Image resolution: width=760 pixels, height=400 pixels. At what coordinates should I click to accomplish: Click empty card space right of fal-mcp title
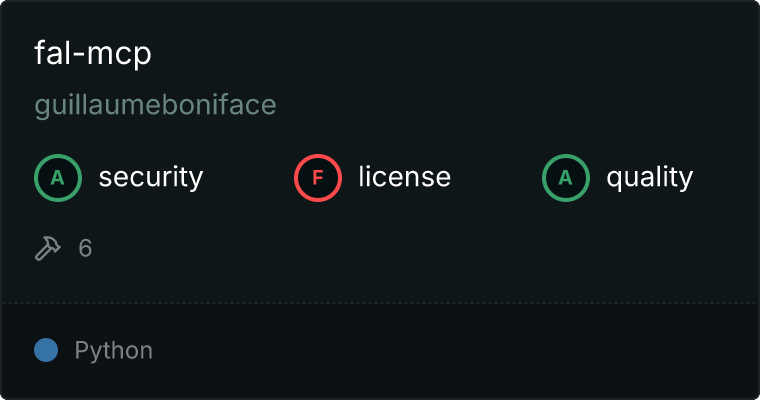coord(450,53)
